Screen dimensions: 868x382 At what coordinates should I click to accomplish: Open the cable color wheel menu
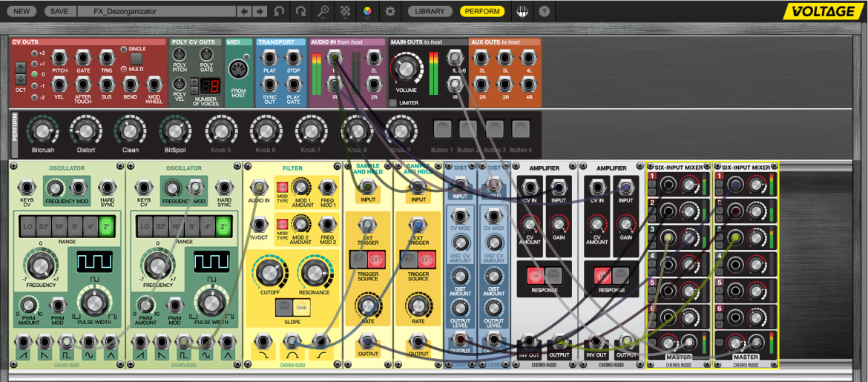(x=366, y=11)
